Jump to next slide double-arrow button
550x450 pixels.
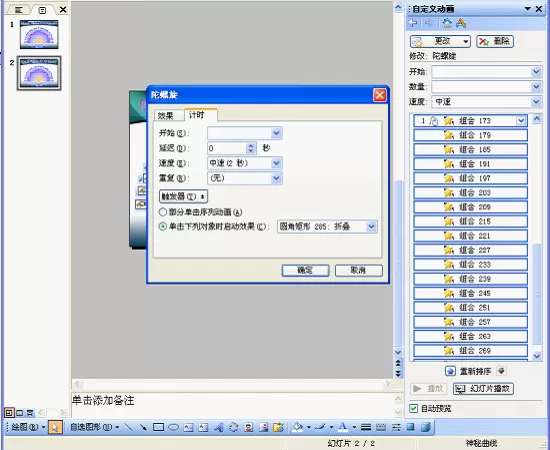click(x=398, y=374)
